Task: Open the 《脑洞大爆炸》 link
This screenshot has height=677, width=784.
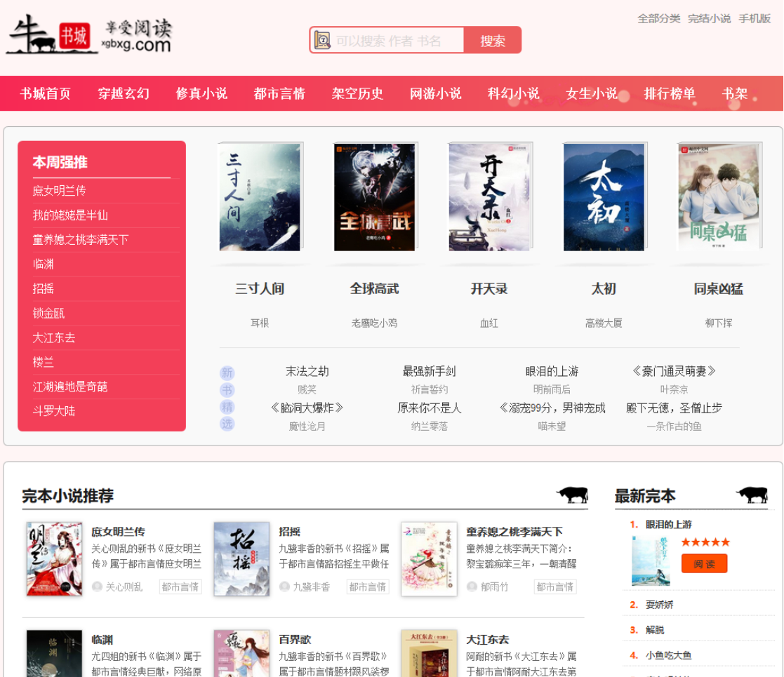Action: click(x=307, y=408)
